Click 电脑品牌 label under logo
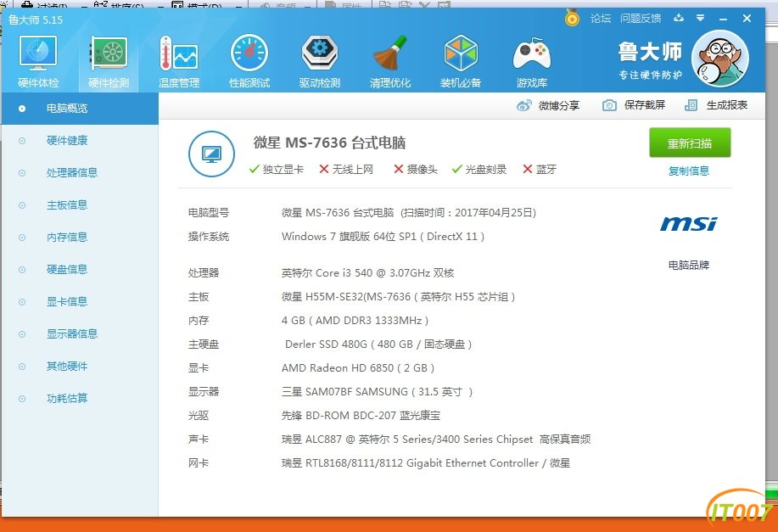The height and width of the screenshot is (532, 778). [x=689, y=265]
